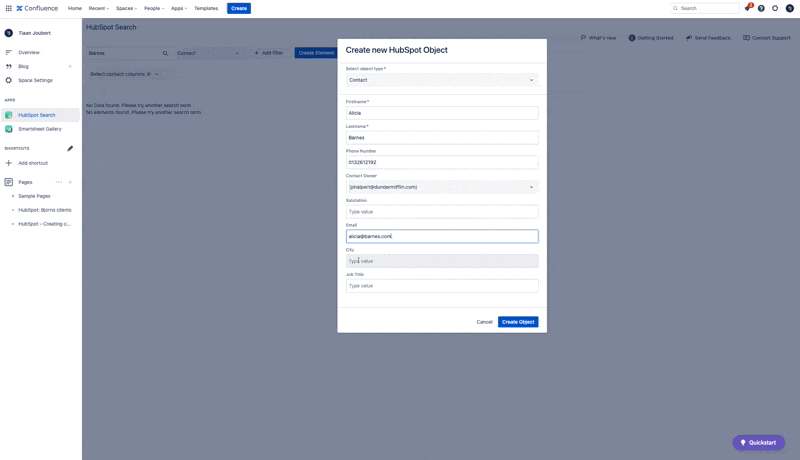The image size is (800, 460).
Task: Click the Create Element button
Action: point(316,53)
